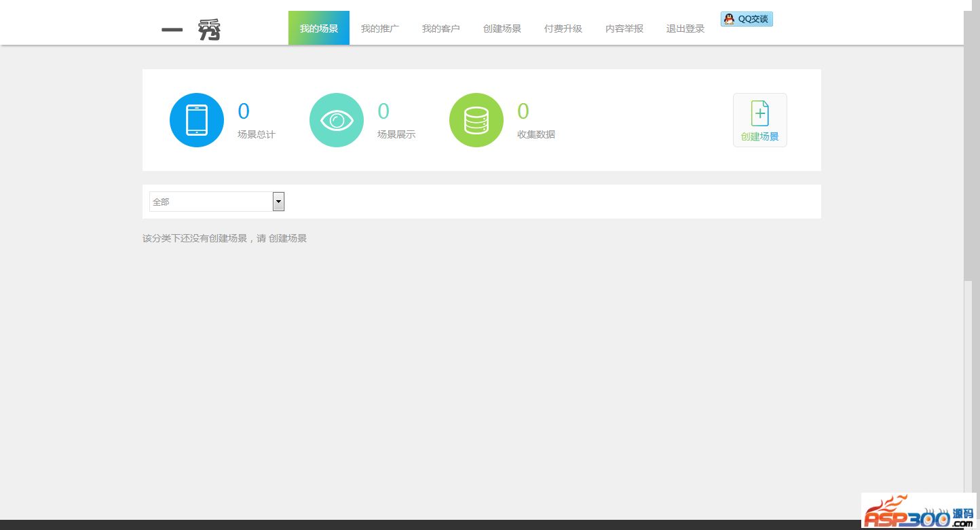
Task: Click the create scene document plus icon
Action: point(760,113)
